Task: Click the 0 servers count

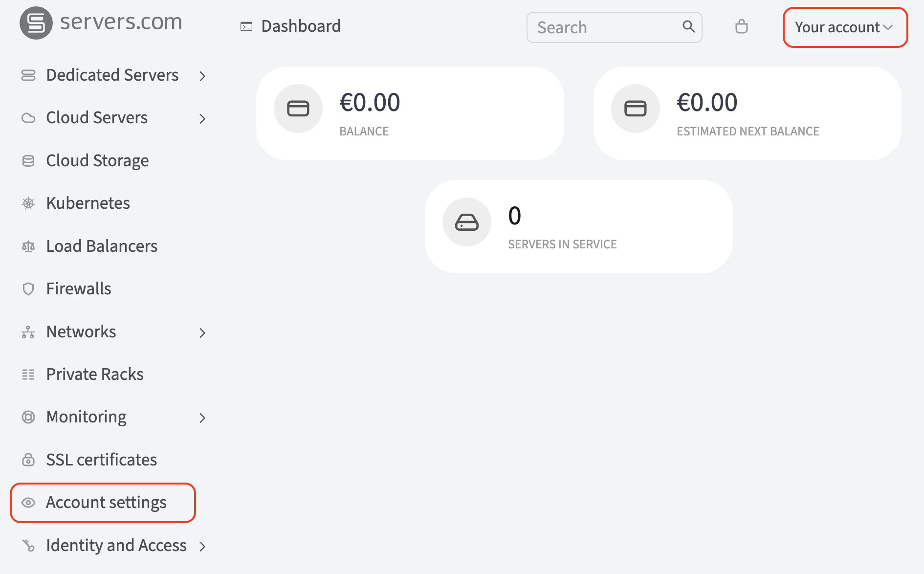Action: click(x=515, y=216)
